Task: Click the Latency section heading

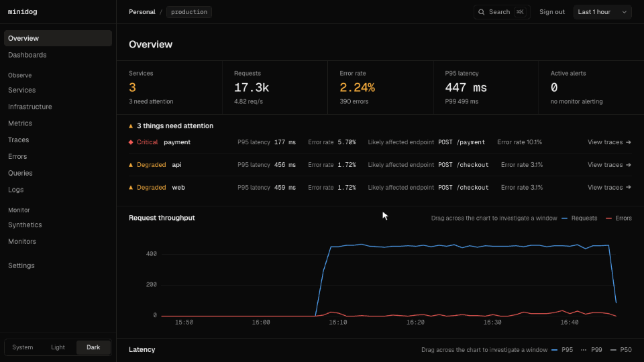Action: click(x=142, y=350)
